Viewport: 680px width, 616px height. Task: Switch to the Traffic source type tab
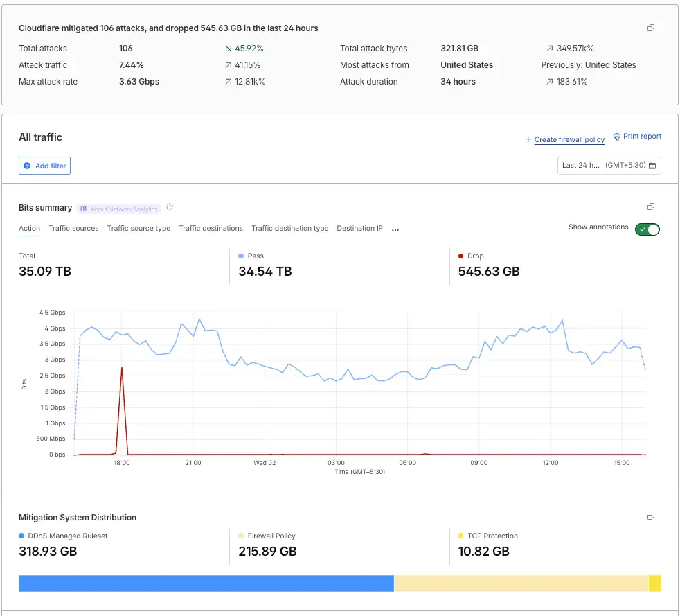point(138,228)
